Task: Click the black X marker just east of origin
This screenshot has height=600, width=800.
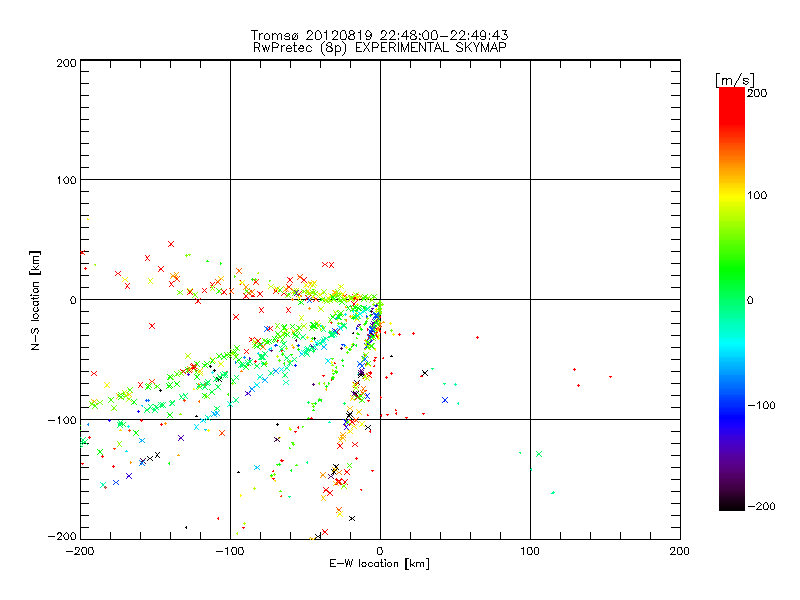Action: pos(424,373)
